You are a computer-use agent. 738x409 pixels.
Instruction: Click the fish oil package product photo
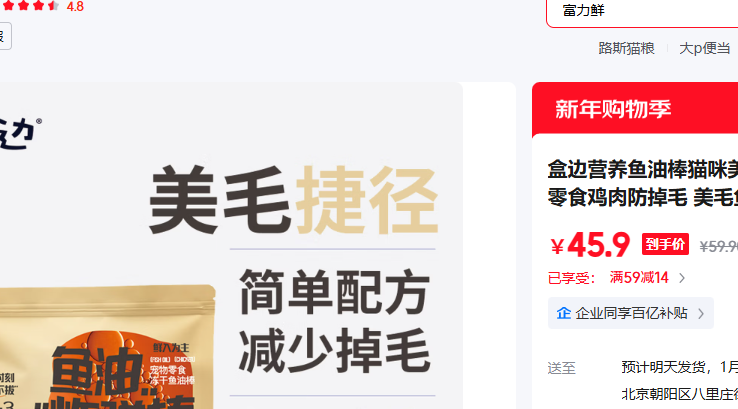107,347
